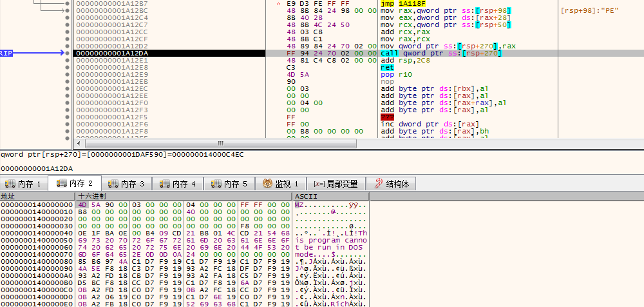Click the opcode byte C3 of ret
The image size is (644, 307).
[291, 67]
